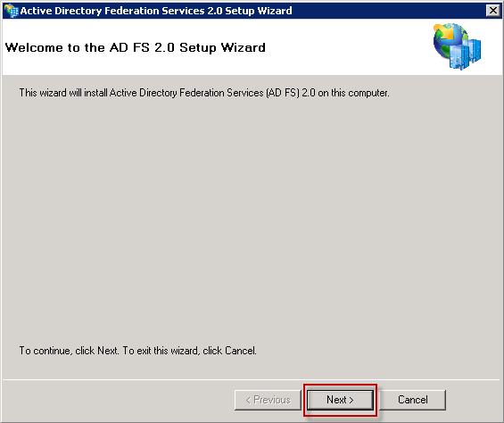Click the empty gray wizard body area
This screenshot has height=423, width=504.
pyautogui.click(x=252, y=219)
